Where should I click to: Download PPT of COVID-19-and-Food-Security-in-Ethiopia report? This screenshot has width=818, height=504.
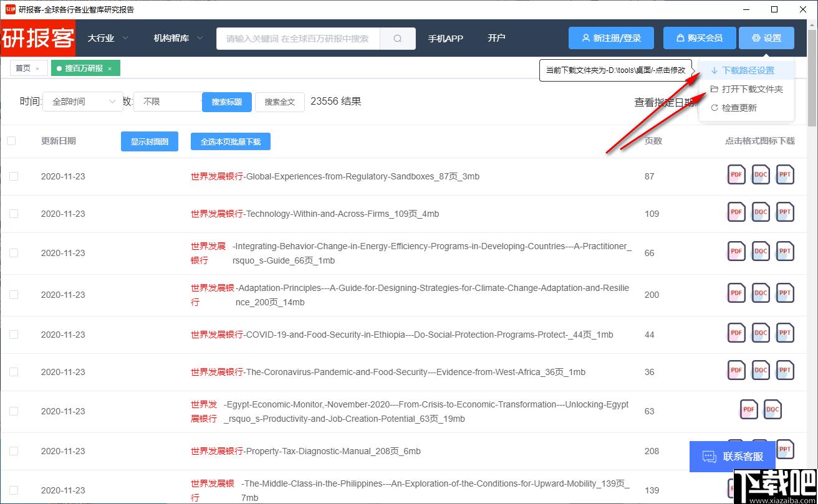(785, 334)
